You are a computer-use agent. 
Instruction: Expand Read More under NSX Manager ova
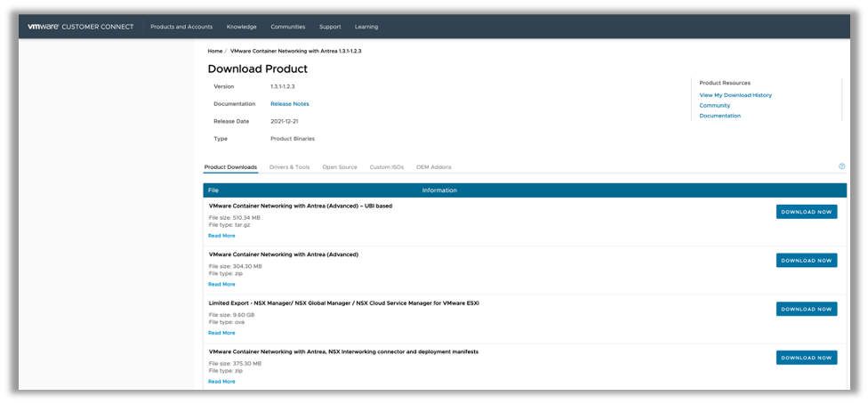(x=221, y=333)
